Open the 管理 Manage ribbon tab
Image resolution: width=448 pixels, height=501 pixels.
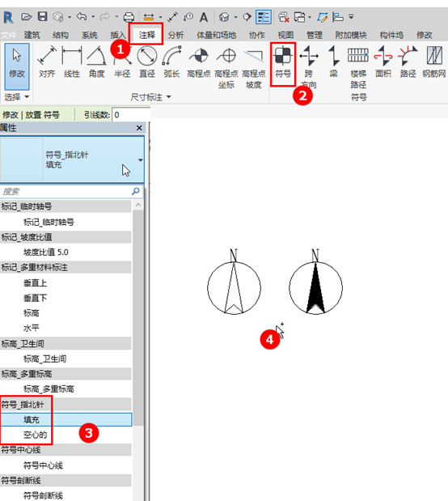point(315,35)
